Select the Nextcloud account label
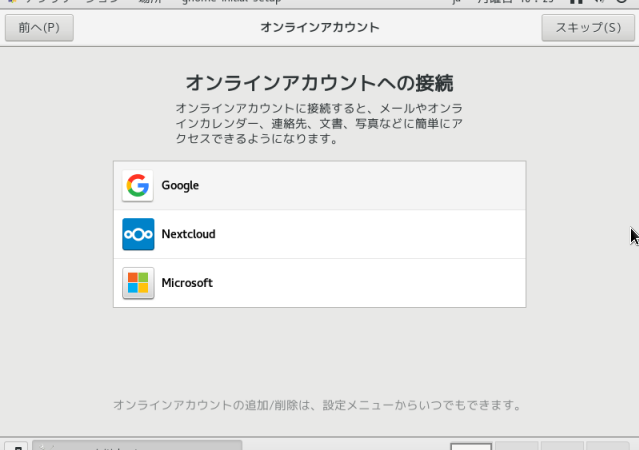Image resolution: width=639 pixels, height=450 pixels. click(x=188, y=234)
